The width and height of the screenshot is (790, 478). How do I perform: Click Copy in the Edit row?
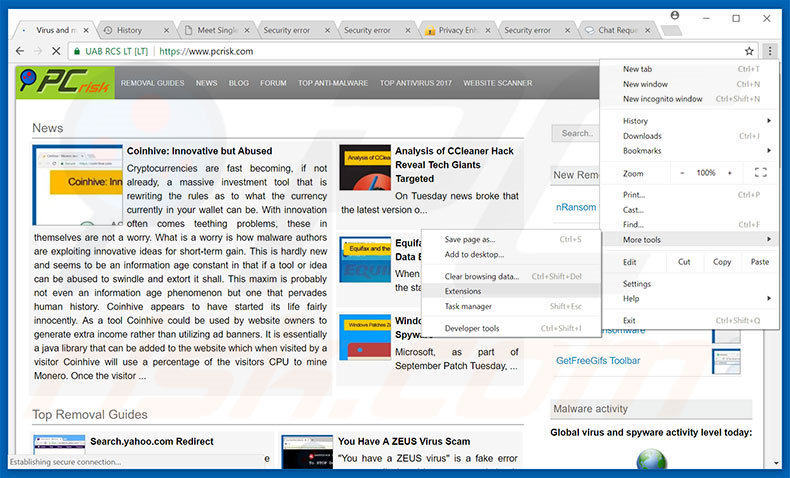pyautogui.click(x=721, y=262)
